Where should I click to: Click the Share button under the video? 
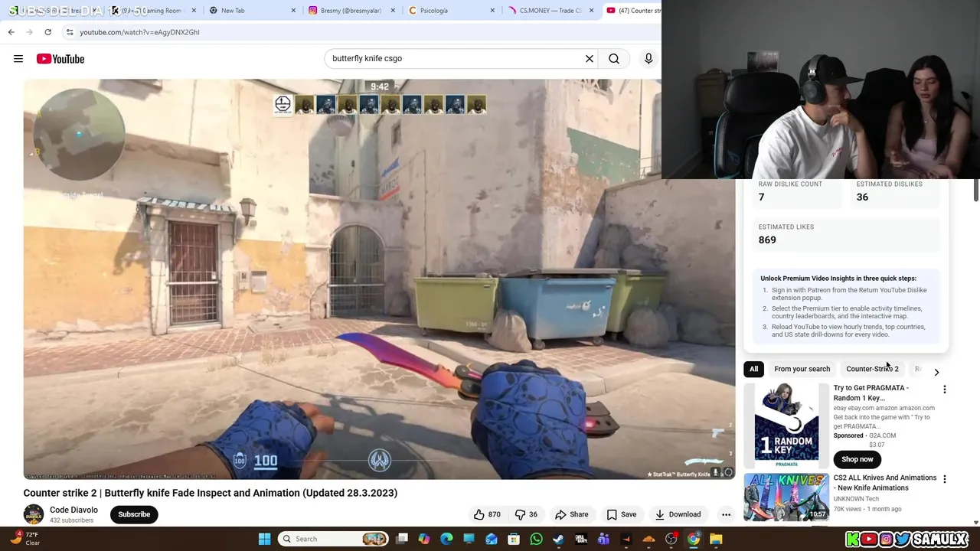click(x=572, y=514)
